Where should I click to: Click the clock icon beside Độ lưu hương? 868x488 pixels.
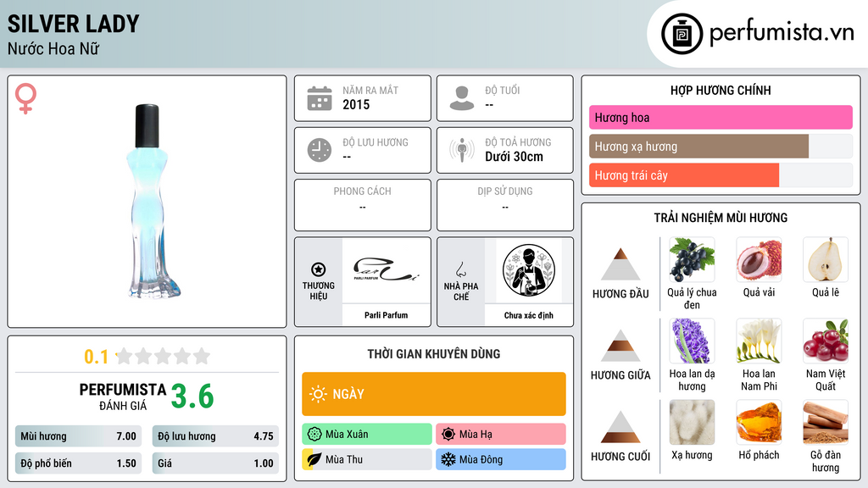pos(320,150)
